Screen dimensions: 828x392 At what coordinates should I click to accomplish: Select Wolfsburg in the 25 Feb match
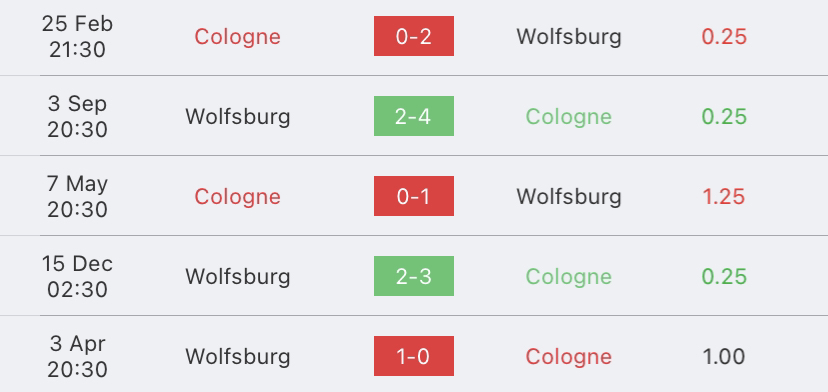click(x=569, y=36)
